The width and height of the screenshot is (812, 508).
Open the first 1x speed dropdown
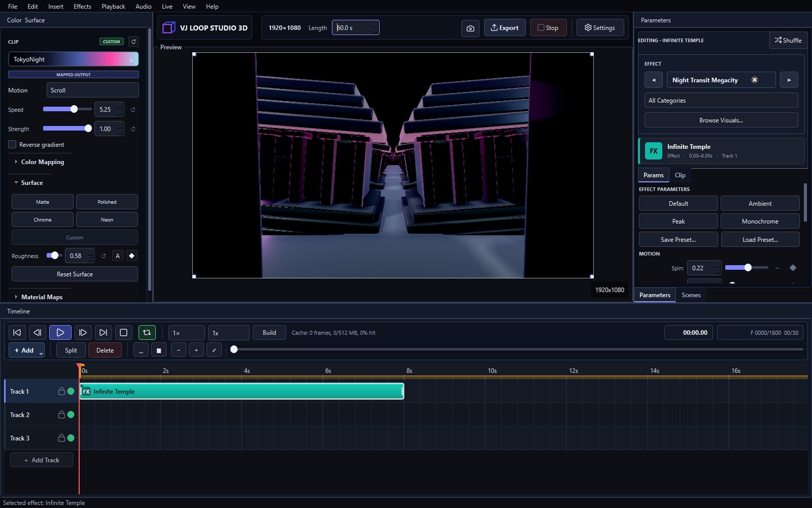coord(187,333)
